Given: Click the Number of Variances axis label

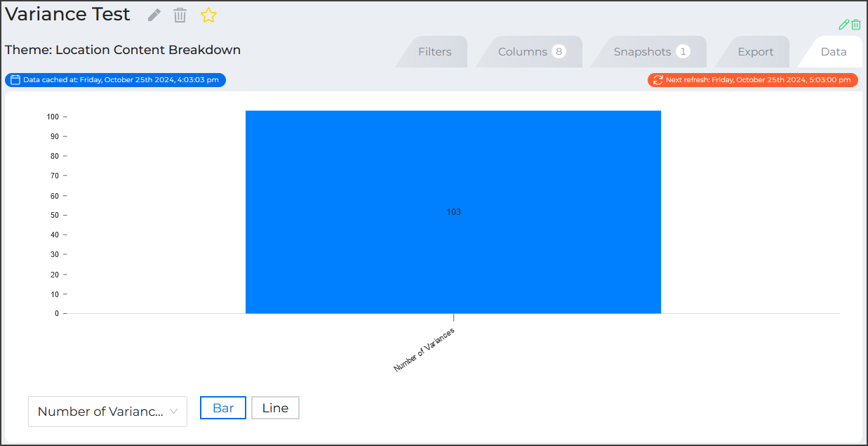Looking at the screenshot, I should [424, 349].
